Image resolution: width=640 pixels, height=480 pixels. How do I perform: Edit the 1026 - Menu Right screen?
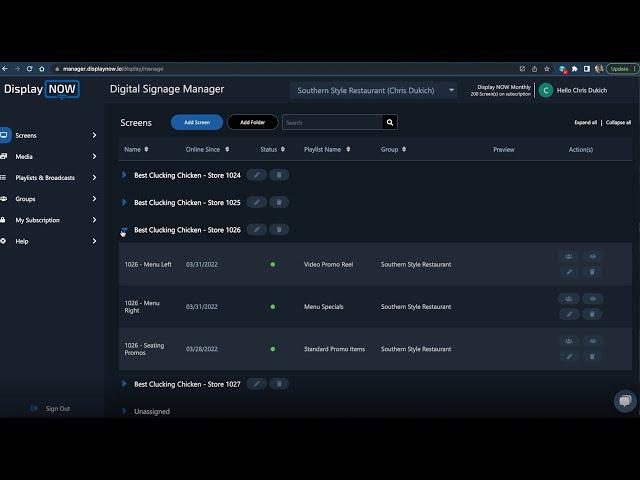click(x=569, y=314)
